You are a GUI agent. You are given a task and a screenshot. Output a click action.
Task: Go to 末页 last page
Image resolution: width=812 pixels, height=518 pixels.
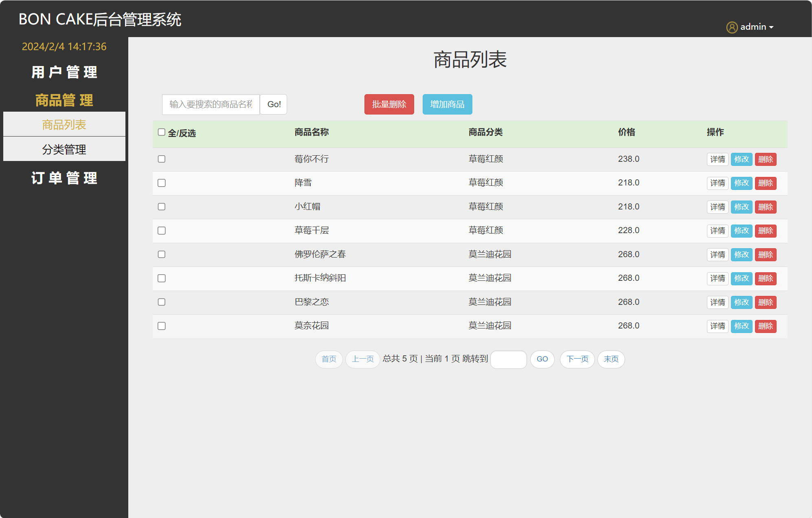611,359
